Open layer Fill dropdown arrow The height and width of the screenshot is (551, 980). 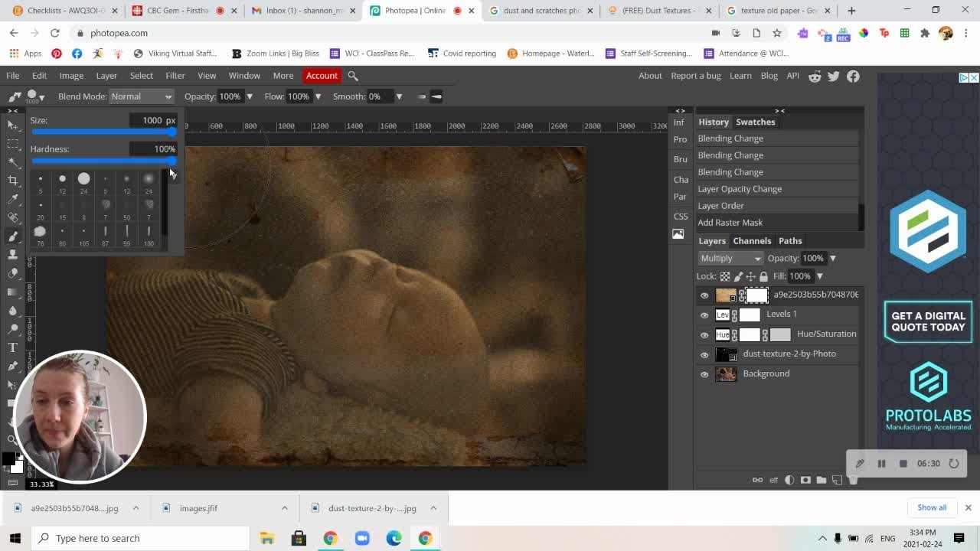[819, 276]
